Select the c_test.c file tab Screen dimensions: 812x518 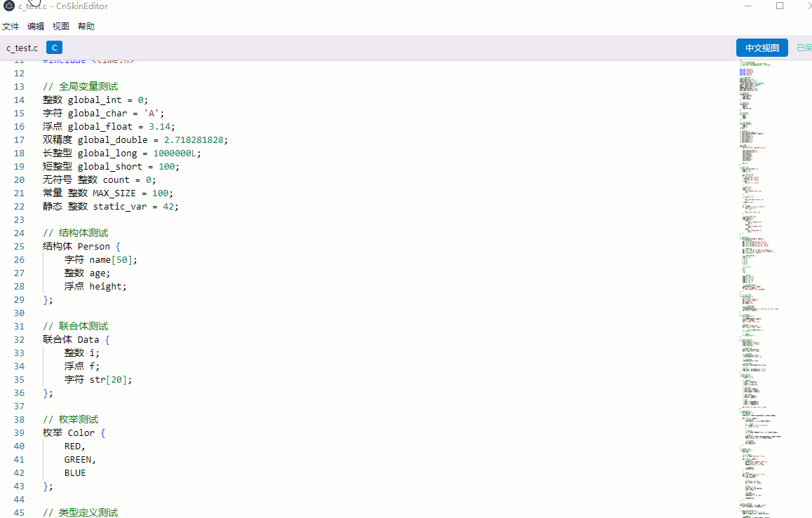pyautogui.click(x=22, y=48)
